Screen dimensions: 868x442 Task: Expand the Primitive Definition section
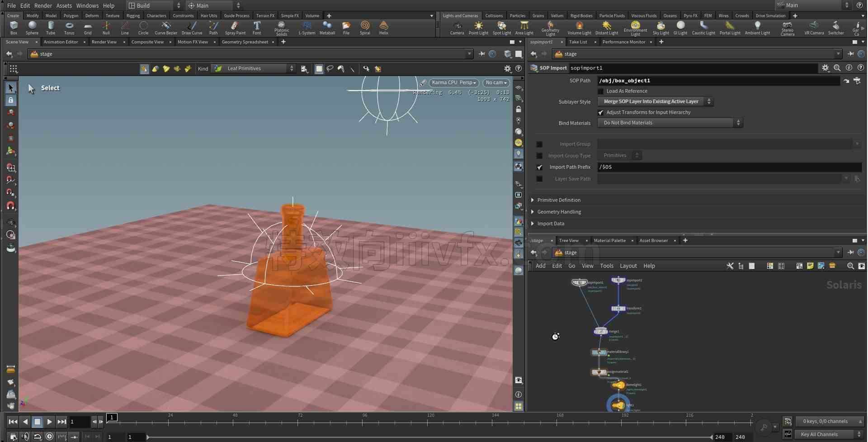click(x=559, y=200)
